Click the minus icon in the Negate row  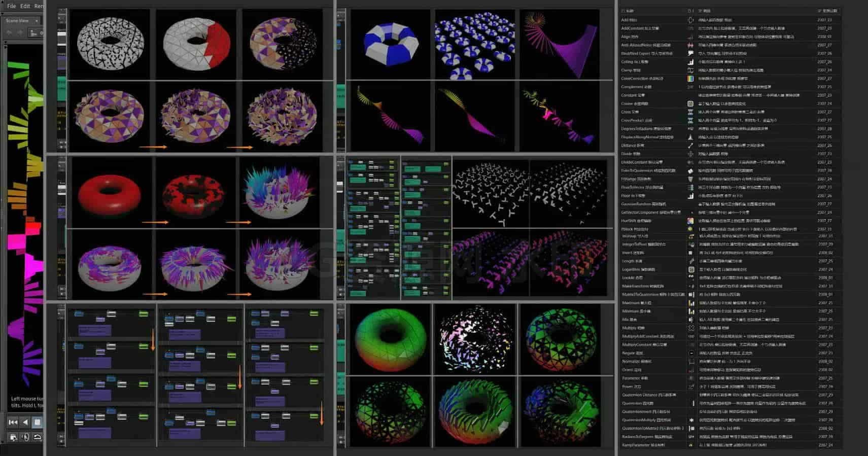691,353
